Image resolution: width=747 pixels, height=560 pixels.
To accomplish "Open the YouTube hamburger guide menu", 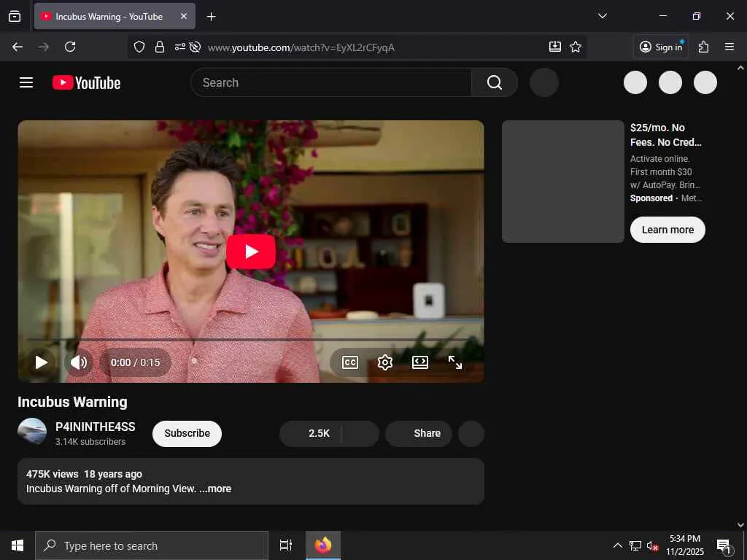I will coord(26,82).
